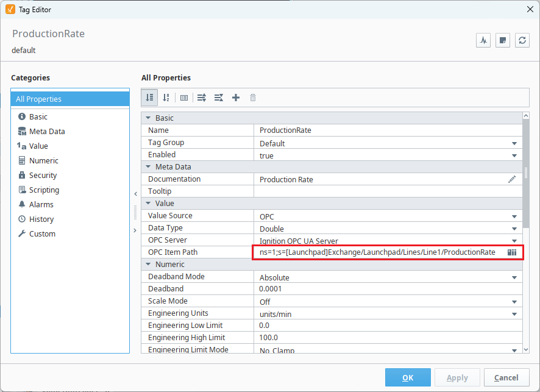This screenshot has height=392, width=540.
Task: Click the refresh tag icon
Action: click(x=522, y=40)
